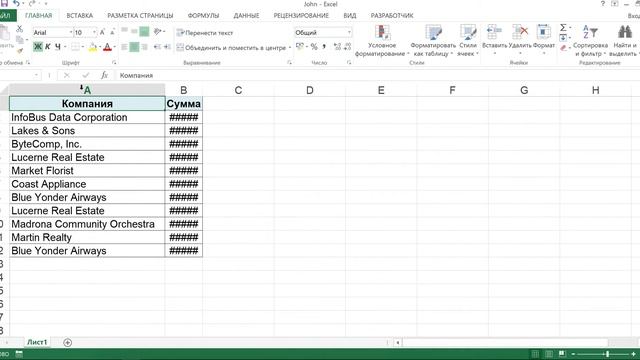This screenshot has height=360, width=640.
Task: Click Удалить cells icon
Action: [520, 32]
